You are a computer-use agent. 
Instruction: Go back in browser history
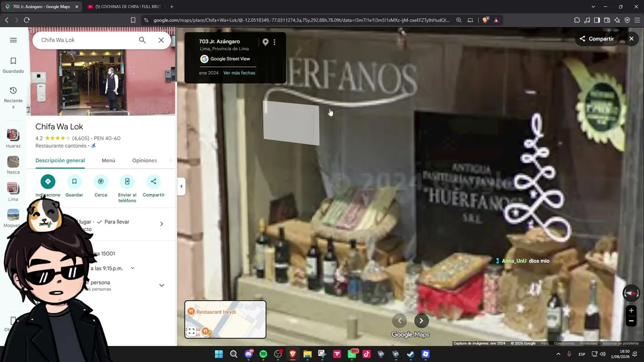click(x=7, y=20)
